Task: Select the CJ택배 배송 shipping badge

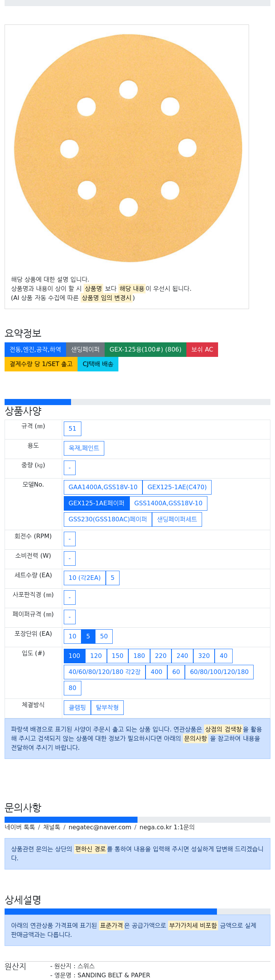Action: 98,364
